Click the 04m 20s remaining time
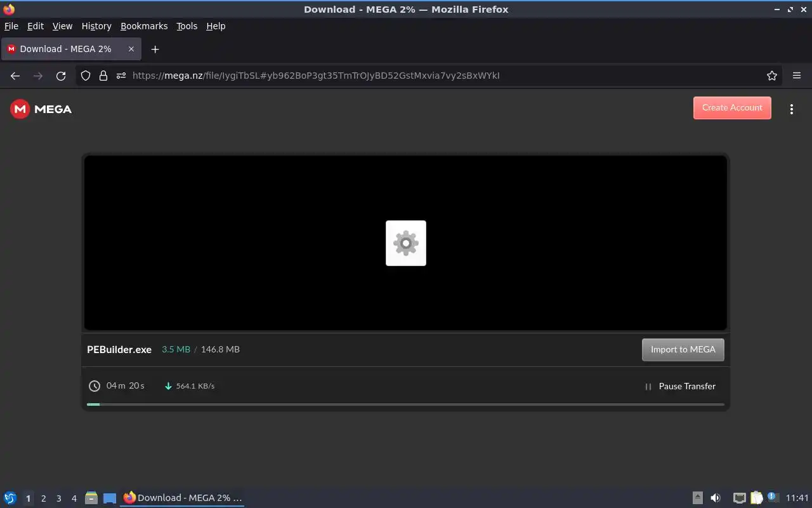Image resolution: width=812 pixels, height=508 pixels. point(126,385)
